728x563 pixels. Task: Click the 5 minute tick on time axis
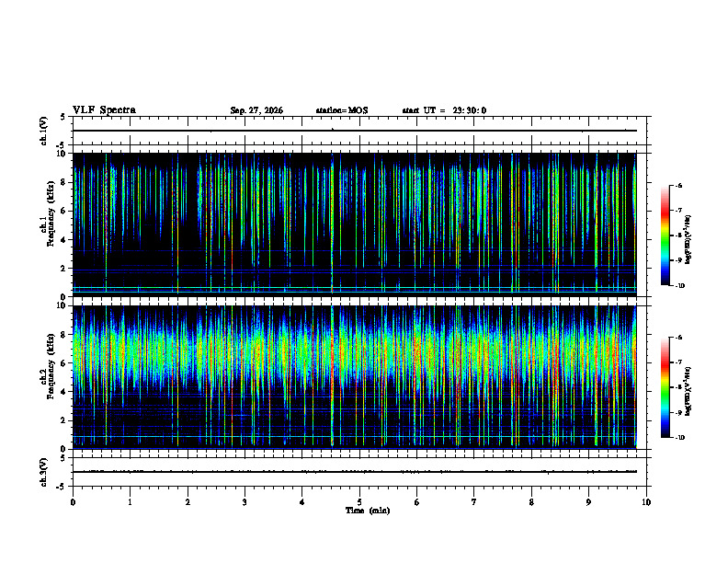(x=359, y=502)
